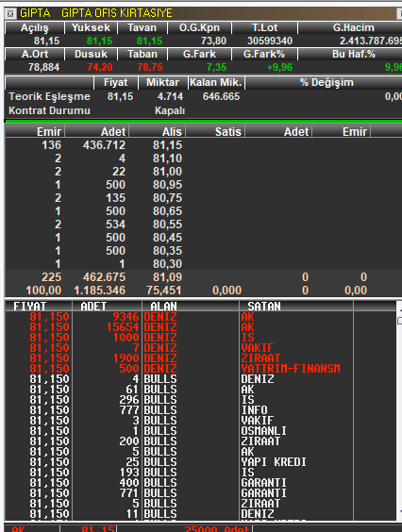This screenshot has height=532, width=402.
Task: Select bid price 81,00 in order book
Action: tap(167, 172)
